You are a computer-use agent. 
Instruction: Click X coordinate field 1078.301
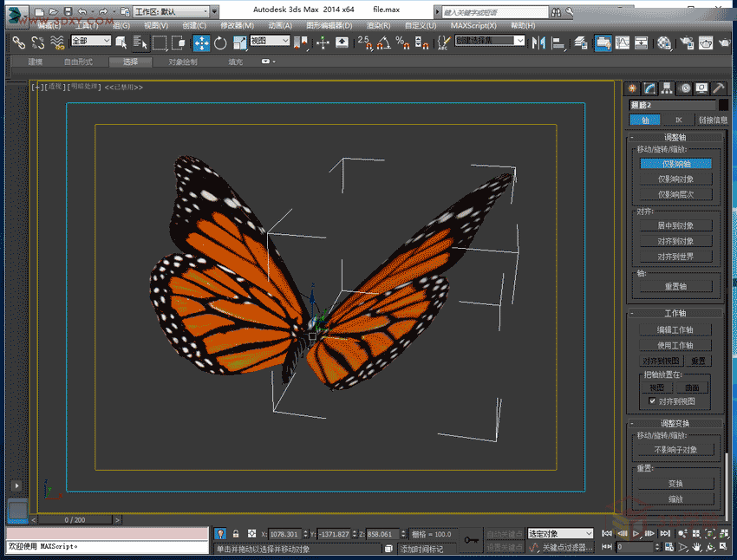tap(285, 534)
